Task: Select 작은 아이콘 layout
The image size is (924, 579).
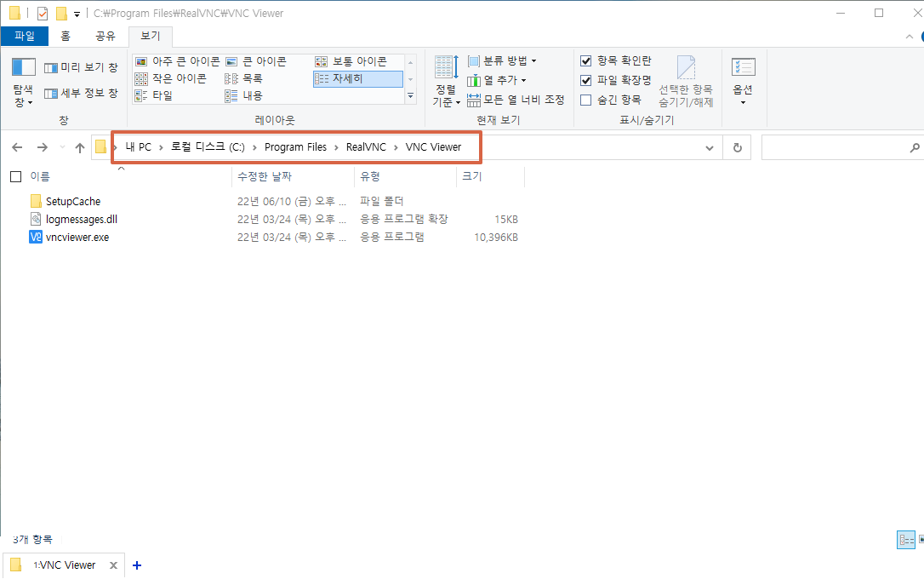Action: click(171, 78)
